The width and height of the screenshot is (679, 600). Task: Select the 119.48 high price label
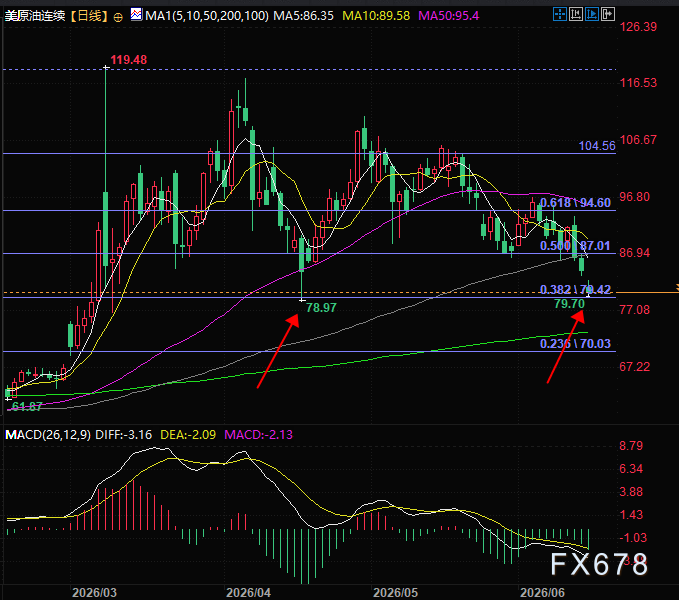pos(129,60)
